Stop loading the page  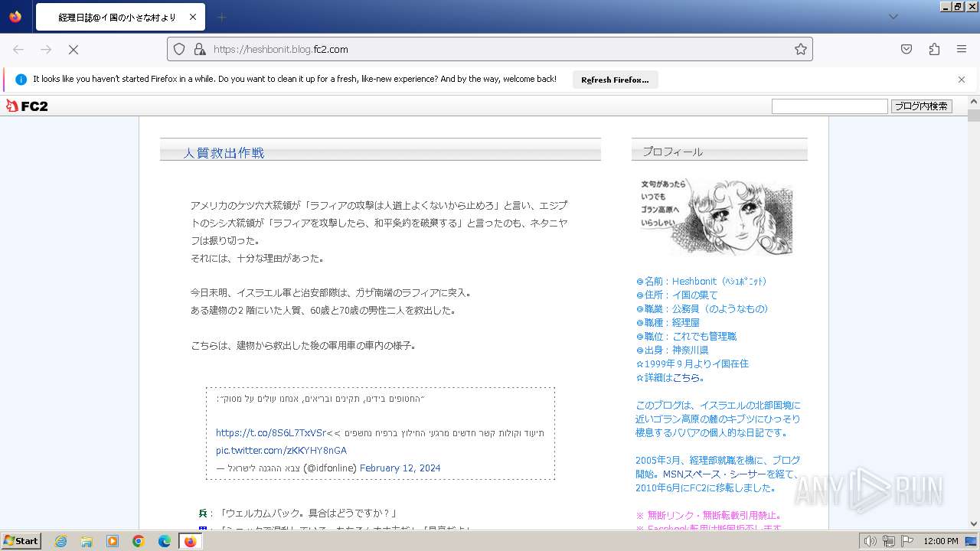click(73, 49)
